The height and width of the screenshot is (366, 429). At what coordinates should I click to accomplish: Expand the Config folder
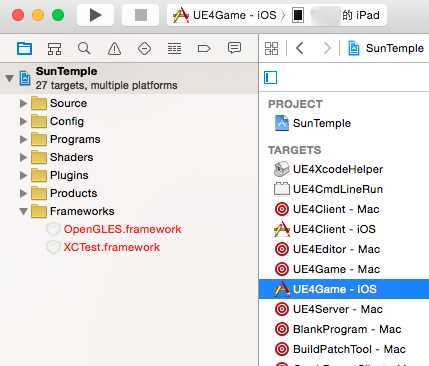tap(23, 121)
